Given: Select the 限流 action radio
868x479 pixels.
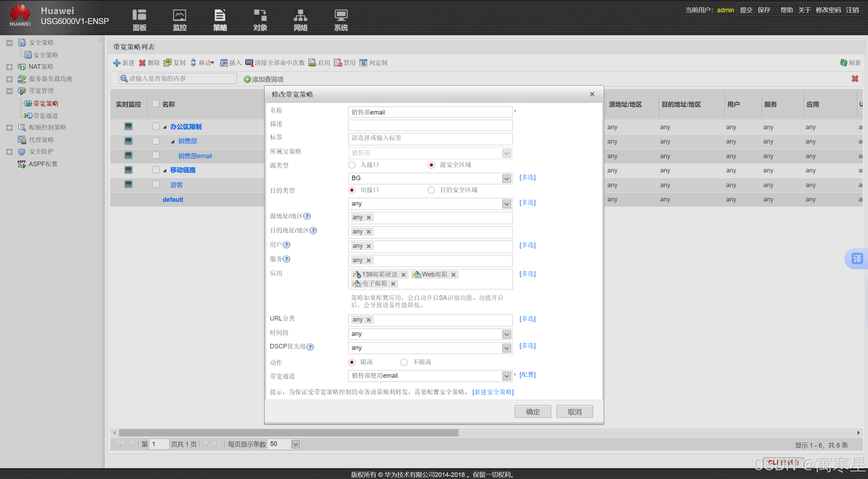Looking at the screenshot, I should point(352,362).
